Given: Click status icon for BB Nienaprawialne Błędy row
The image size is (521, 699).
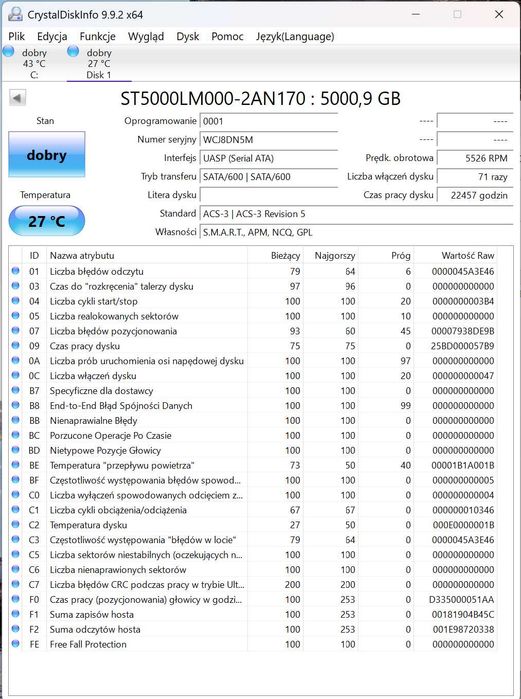Looking at the screenshot, I should (x=16, y=420).
